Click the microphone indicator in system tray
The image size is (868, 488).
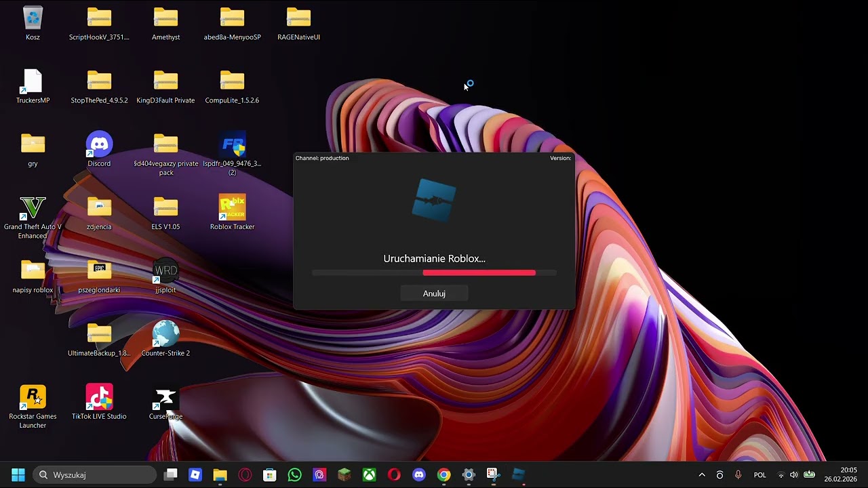[738, 475]
